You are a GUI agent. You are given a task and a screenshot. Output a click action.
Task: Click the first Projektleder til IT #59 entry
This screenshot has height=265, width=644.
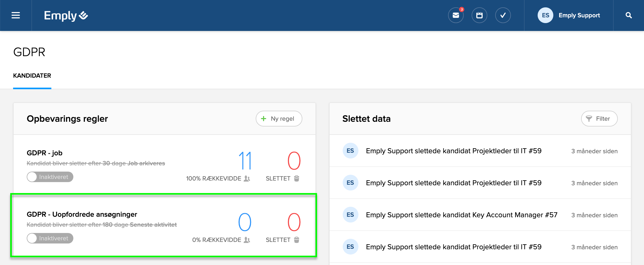[x=454, y=151]
